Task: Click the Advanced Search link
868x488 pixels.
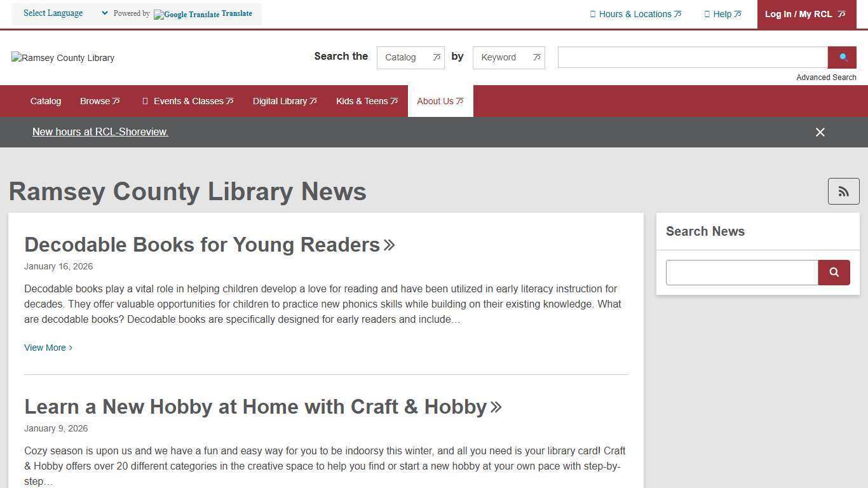Action: pyautogui.click(x=826, y=77)
